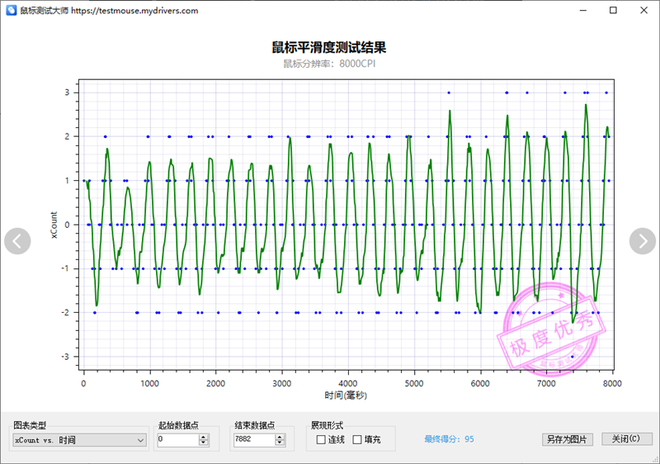Click the left arrow navigation circle
This screenshot has height=464, width=660.
[18, 241]
